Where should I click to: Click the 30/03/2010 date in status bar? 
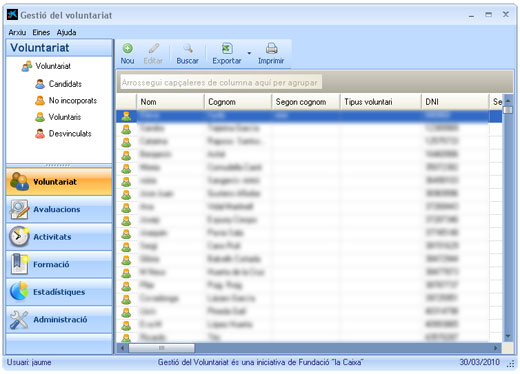click(x=480, y=362)
